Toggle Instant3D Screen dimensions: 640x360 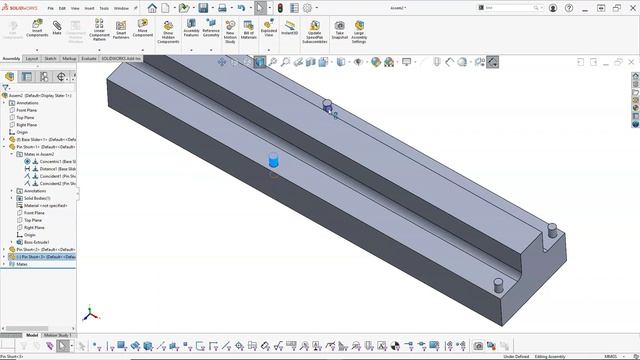[x=290, y=28]
